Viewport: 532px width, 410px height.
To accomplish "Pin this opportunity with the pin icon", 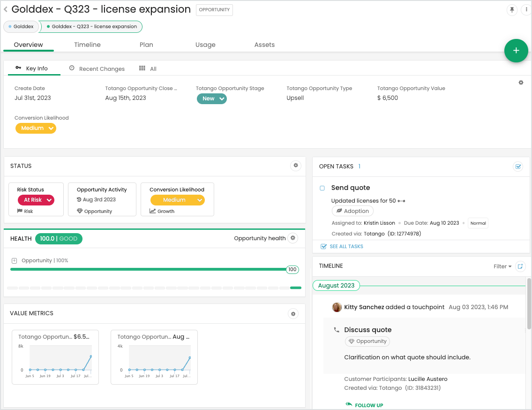I will pyautogui.click(x=512, y=9).
